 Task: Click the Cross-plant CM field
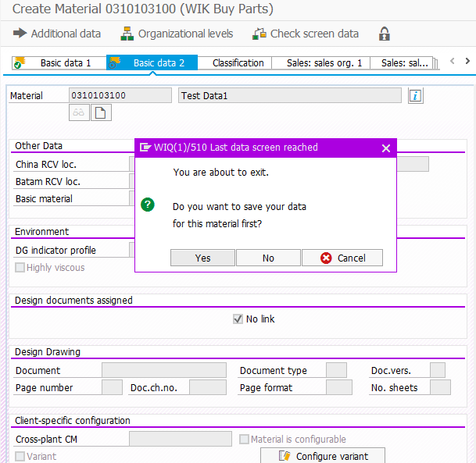click(181, 439)
